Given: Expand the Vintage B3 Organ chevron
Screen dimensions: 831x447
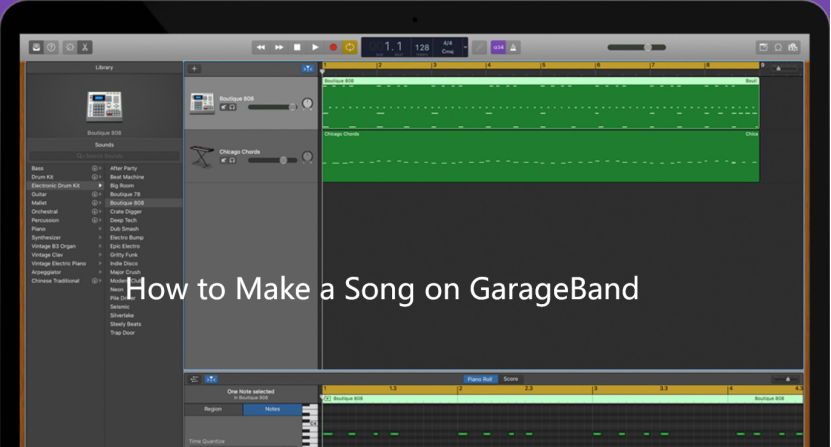Looking at the screenshot, I should [x=100, y=246].
